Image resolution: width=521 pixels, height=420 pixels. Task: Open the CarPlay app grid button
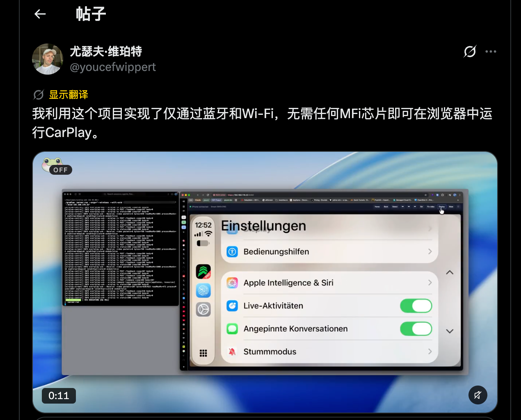click(203, 353)
